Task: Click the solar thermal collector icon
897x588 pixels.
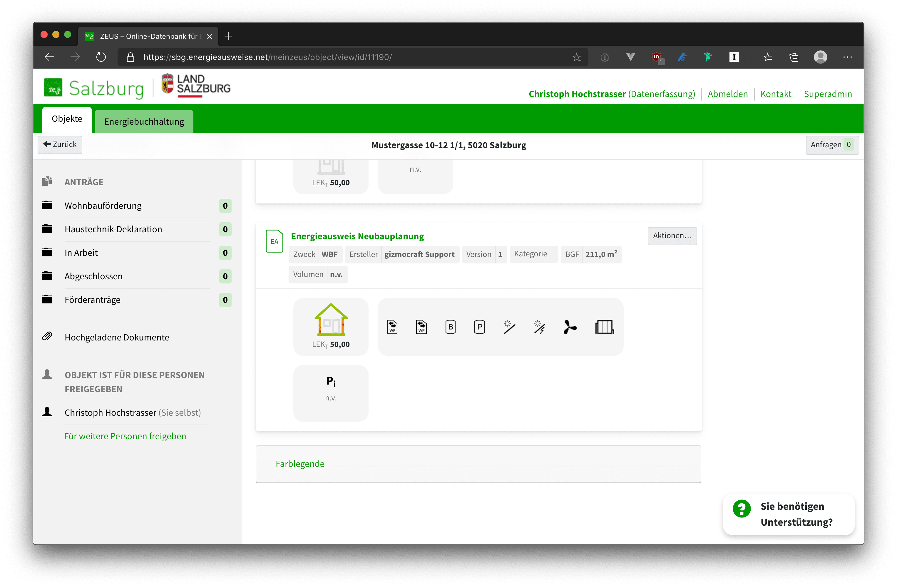Action: coord(509,327)
